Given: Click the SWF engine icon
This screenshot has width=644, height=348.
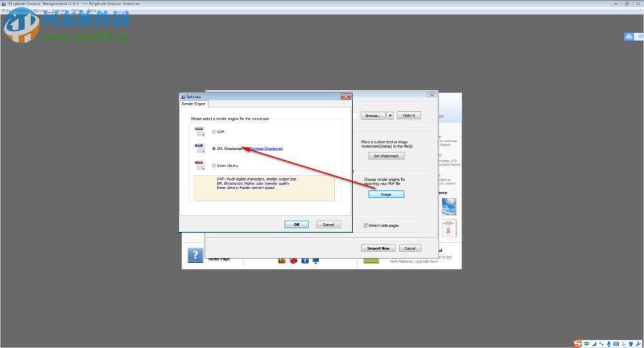Looking at the screenshot, I should click(200, 131).
